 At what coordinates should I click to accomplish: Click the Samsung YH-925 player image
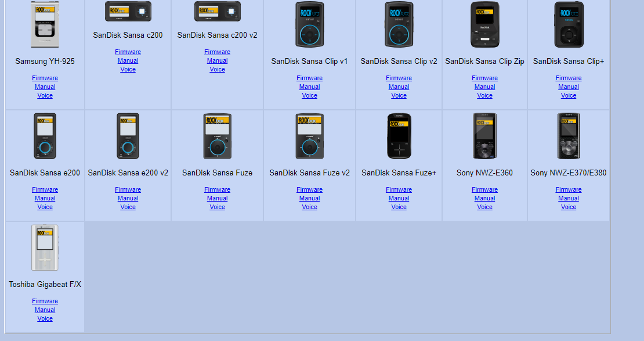pyautogui.click(x=45, y=24)
